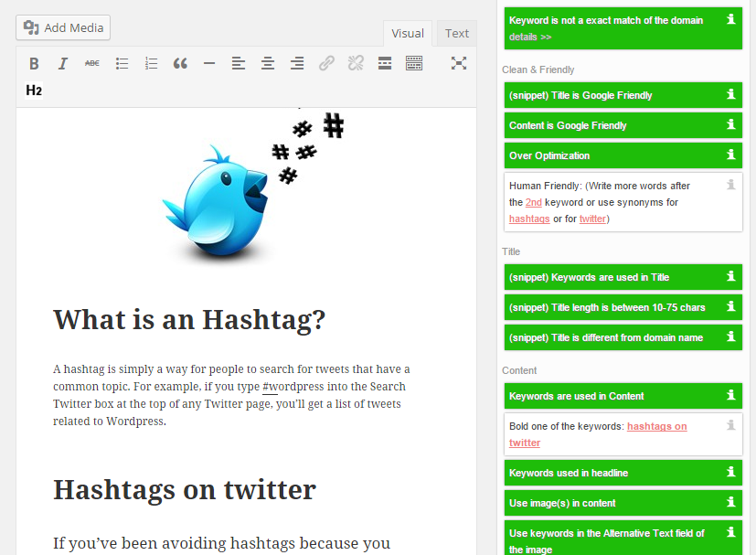Viewport: 756px width, 555px height.
Task: Click the Add Media button
Action: (63, 27)
